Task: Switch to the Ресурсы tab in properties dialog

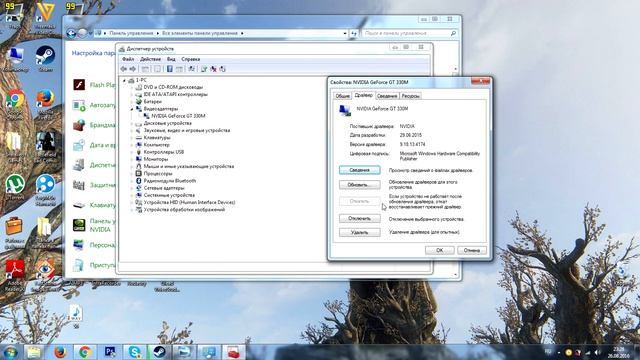Action: point(411,96)
